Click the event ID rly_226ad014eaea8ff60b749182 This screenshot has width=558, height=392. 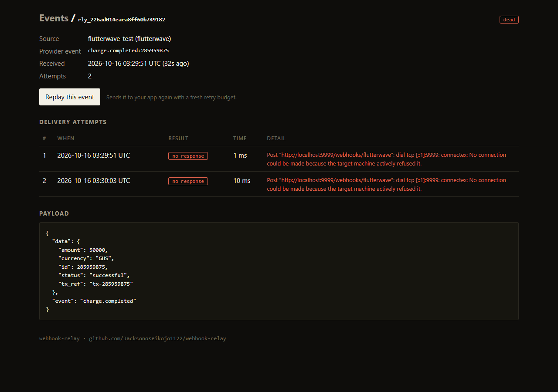[121, 20]
